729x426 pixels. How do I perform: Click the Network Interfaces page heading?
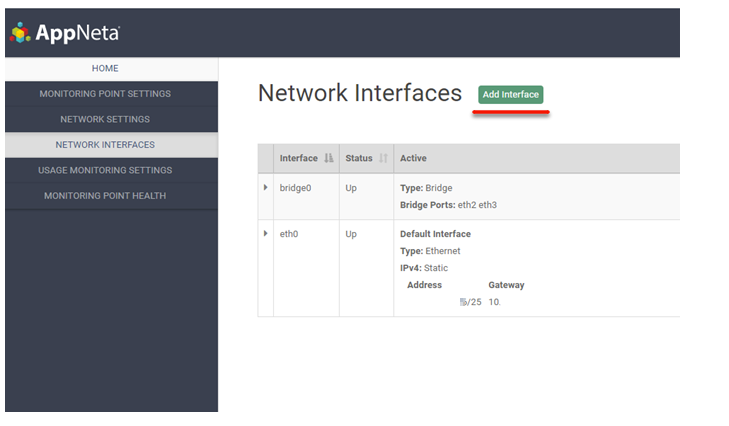pos(360,93)
